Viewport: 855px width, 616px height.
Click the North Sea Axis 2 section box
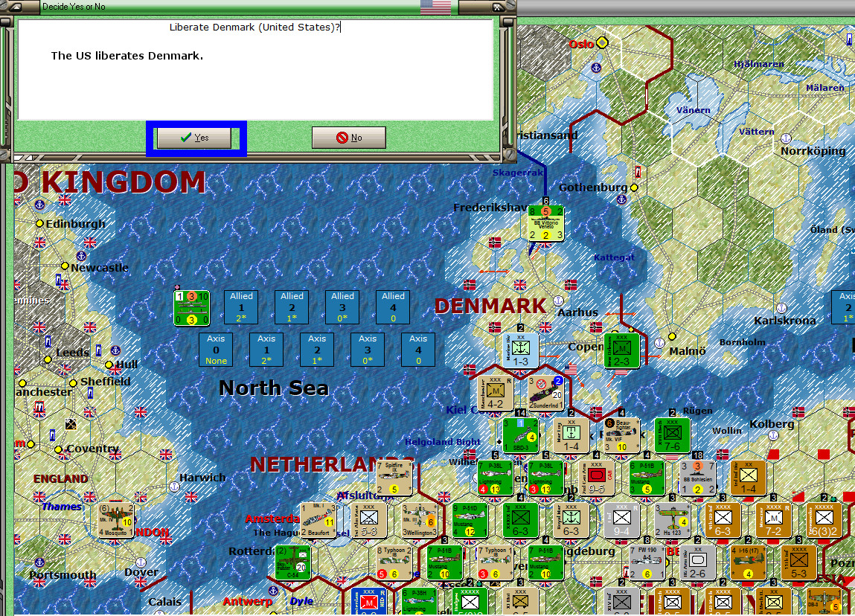coord(317,350)
